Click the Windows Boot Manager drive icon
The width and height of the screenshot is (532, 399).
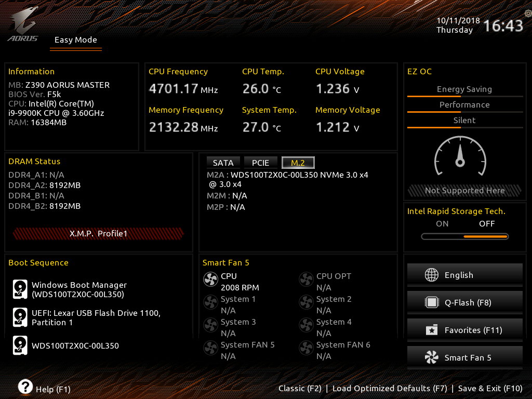(x=20, y=289)
